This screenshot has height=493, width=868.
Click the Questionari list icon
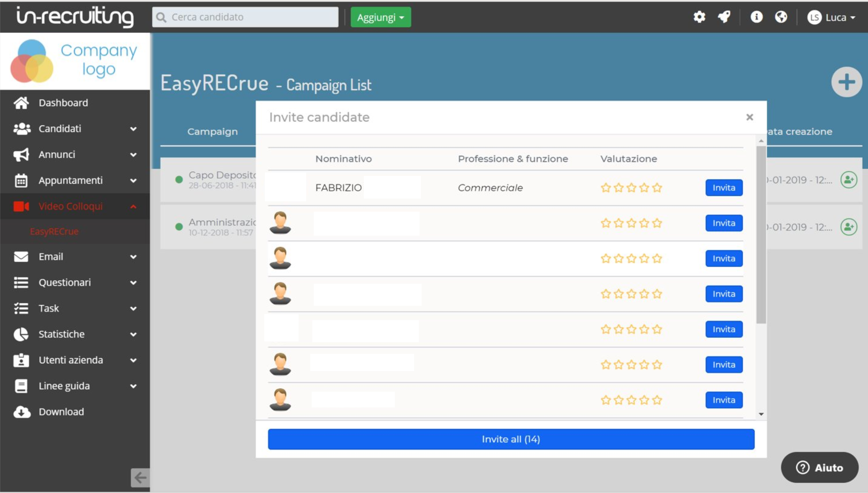21,282
